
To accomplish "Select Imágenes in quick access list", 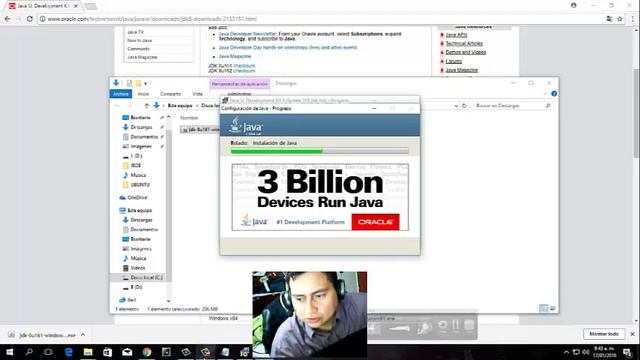I will point(141,146).
